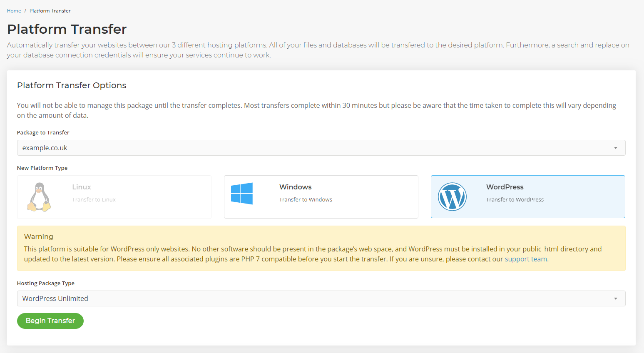Click the Platform Transfer Options heading
This screenshot has height=353, width=644.
tap(72, 85)
